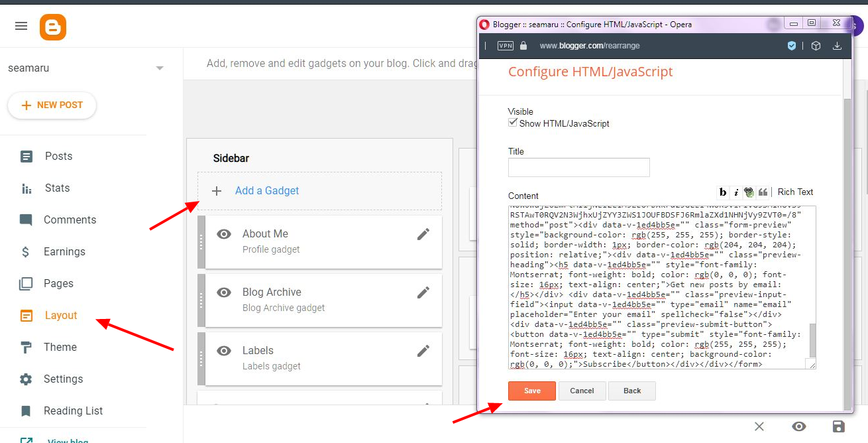Open the hamburger navigation menu
The image size is (868, 443).
(x=21, y=26)
